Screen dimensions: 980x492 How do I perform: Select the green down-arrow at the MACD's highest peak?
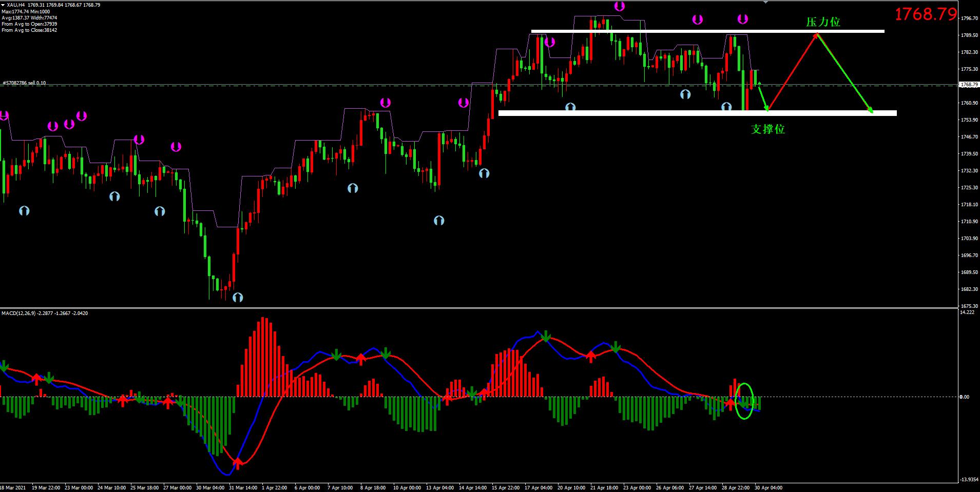tap(545, 337)
